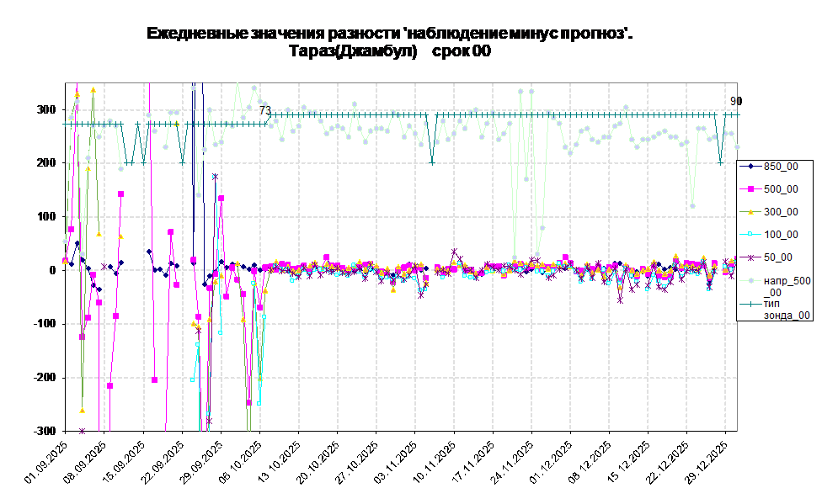Select the 50_00 legend label
822x504 pixels.
[x=777, y=257]
